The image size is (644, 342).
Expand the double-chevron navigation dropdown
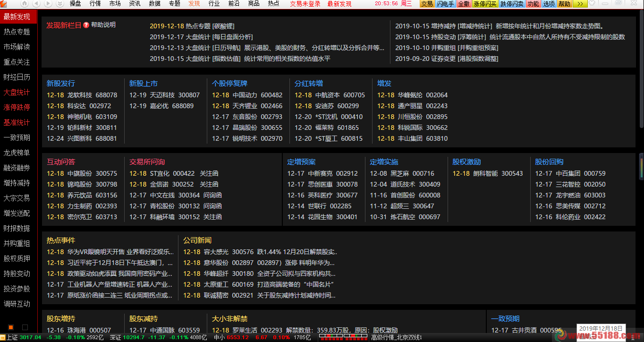(59, 4)
